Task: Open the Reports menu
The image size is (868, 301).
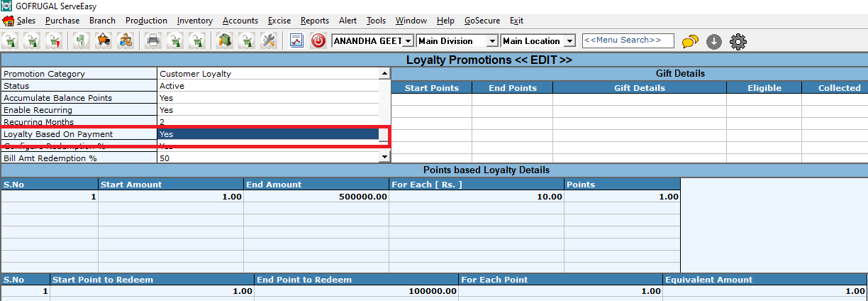Action: [315, 21]
